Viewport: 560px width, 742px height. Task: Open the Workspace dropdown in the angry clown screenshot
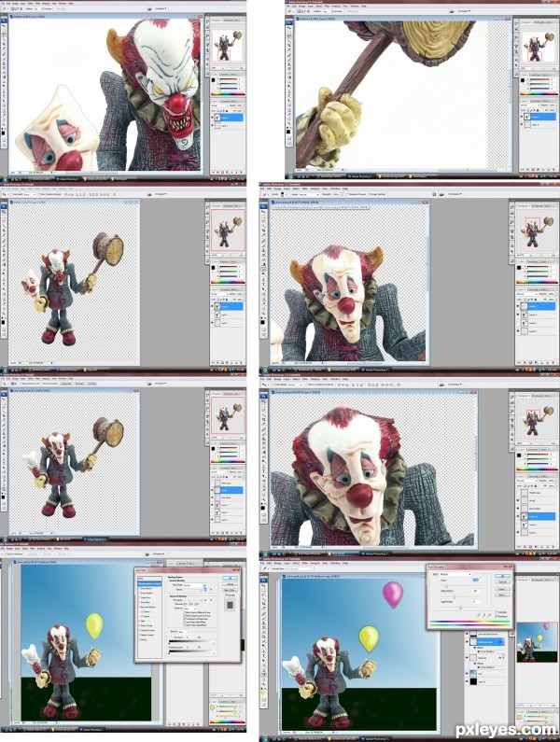coord(161,8)
